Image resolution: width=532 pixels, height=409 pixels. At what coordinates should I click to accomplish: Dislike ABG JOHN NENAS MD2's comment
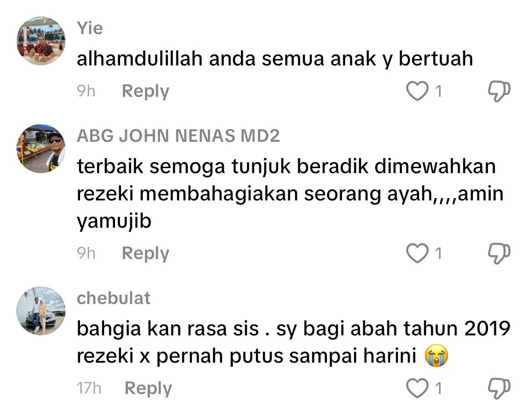click(x=499, y=253)
